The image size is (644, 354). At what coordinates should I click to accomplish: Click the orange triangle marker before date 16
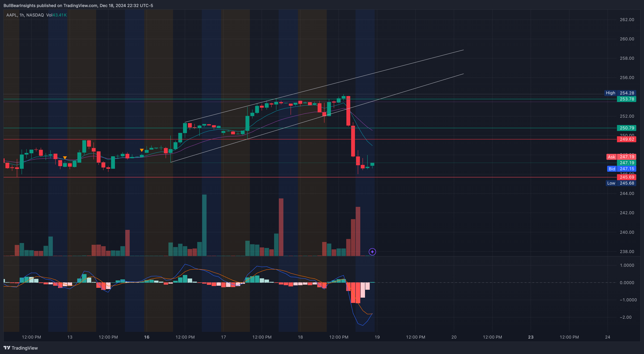pyautogui.click(x=142, y=150)
